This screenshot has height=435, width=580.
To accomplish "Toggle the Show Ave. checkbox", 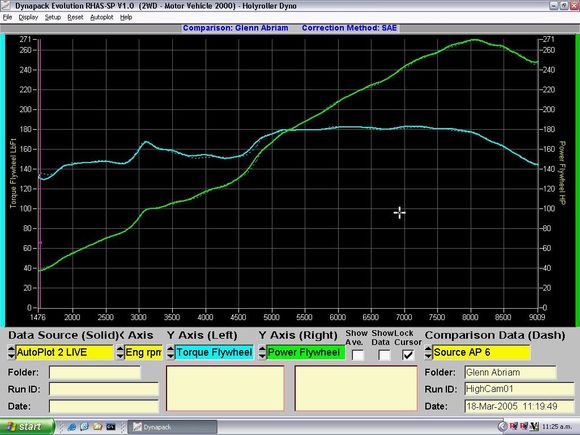I will (x=358, y=355).
